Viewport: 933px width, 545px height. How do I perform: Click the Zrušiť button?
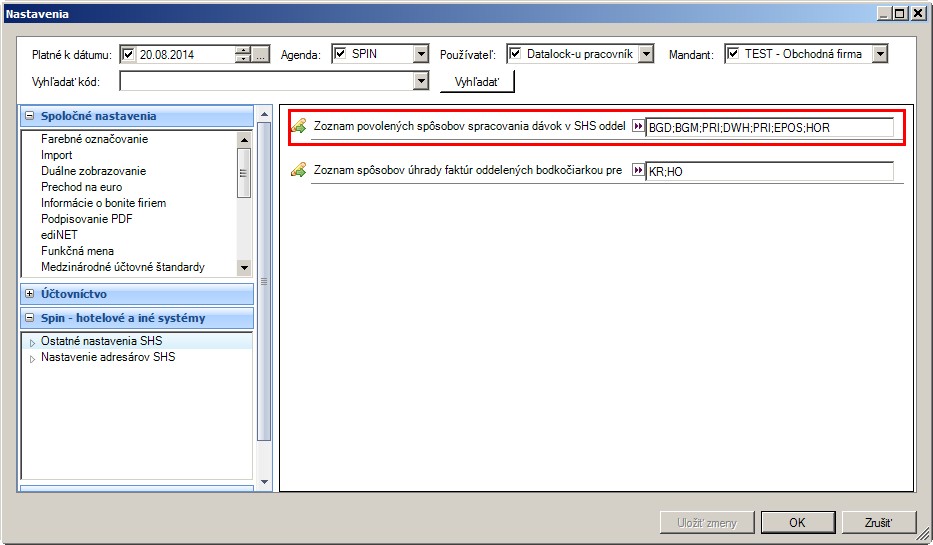point(878,522)
